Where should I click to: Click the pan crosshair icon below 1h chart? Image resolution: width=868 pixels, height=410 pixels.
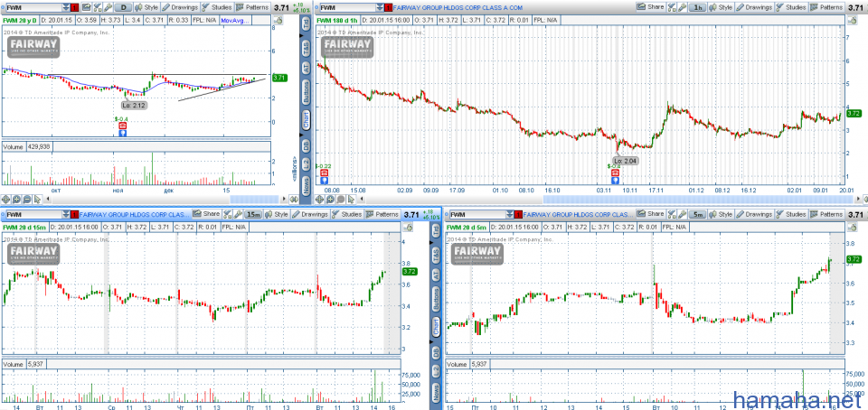(320, 199)
